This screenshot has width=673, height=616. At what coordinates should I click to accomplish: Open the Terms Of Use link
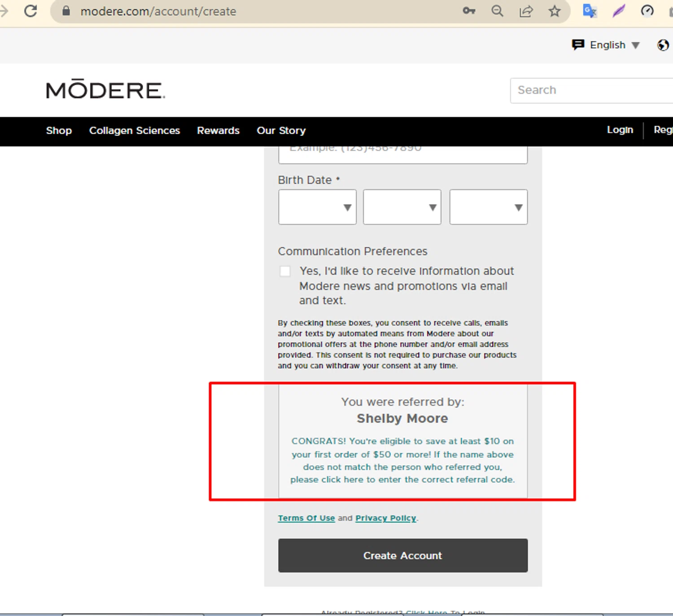click(306, 518)
